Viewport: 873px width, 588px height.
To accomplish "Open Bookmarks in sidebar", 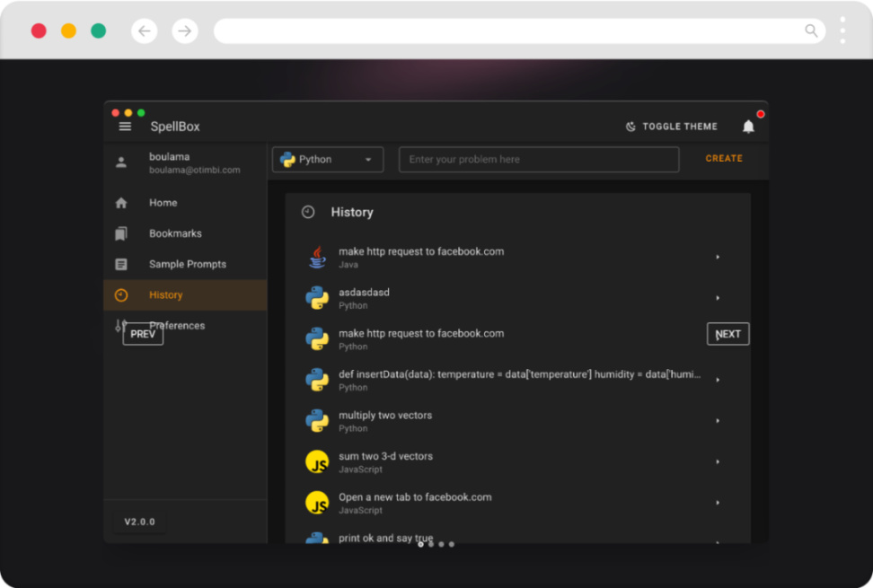I will tap(185, 233).
